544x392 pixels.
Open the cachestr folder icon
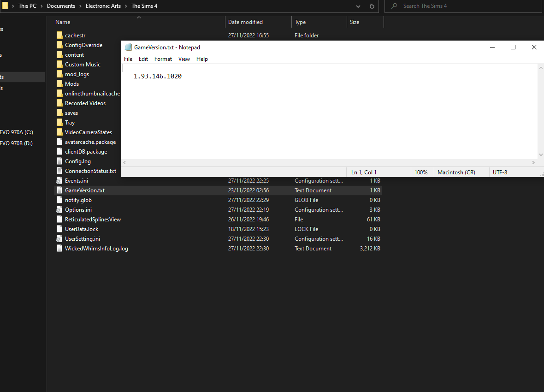[x=59, y=36]
